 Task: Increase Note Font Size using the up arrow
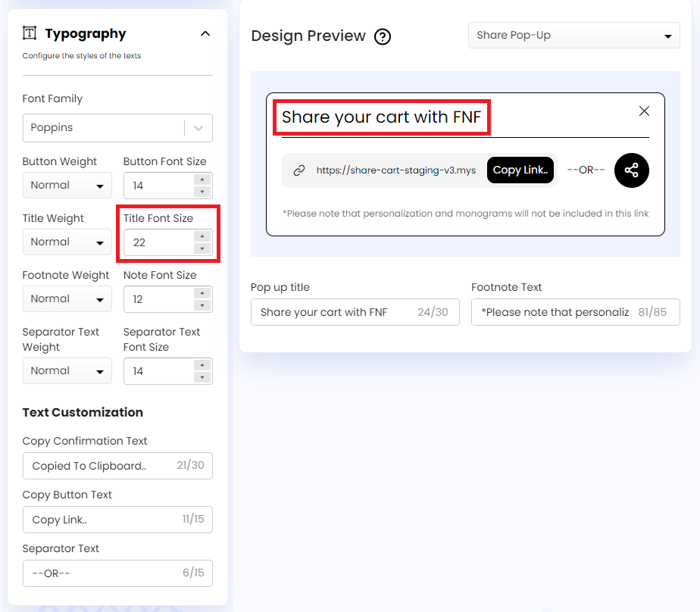coord(202,294)
